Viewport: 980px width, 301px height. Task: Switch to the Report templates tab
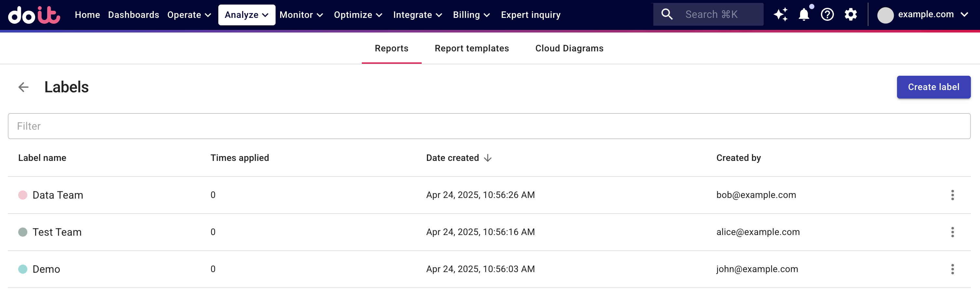pyautogui.click(x=471, y=48)
